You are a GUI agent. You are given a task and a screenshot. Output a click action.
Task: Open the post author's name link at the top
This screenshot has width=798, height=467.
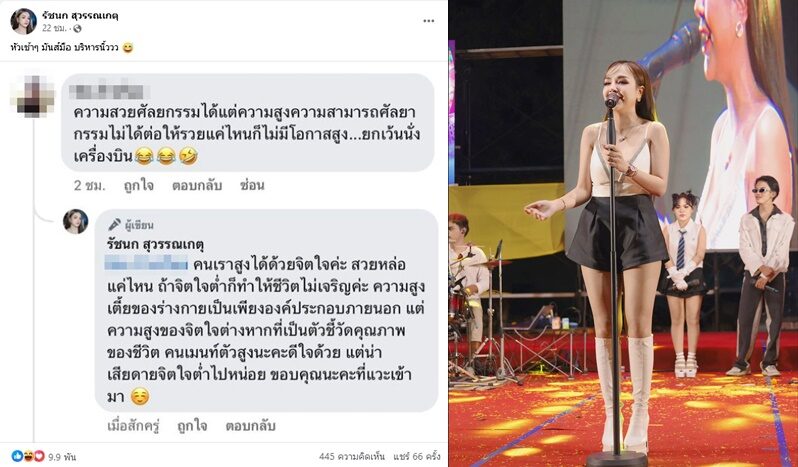80,15
